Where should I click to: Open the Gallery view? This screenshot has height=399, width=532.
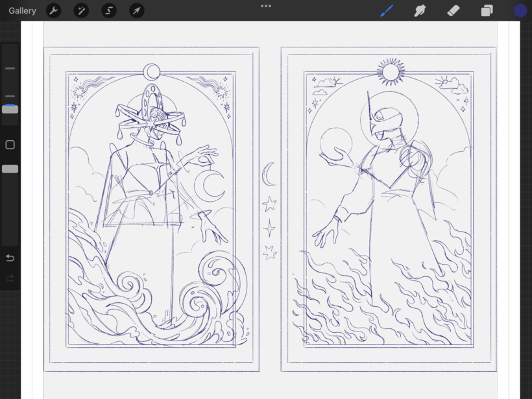tap(23, 11)
